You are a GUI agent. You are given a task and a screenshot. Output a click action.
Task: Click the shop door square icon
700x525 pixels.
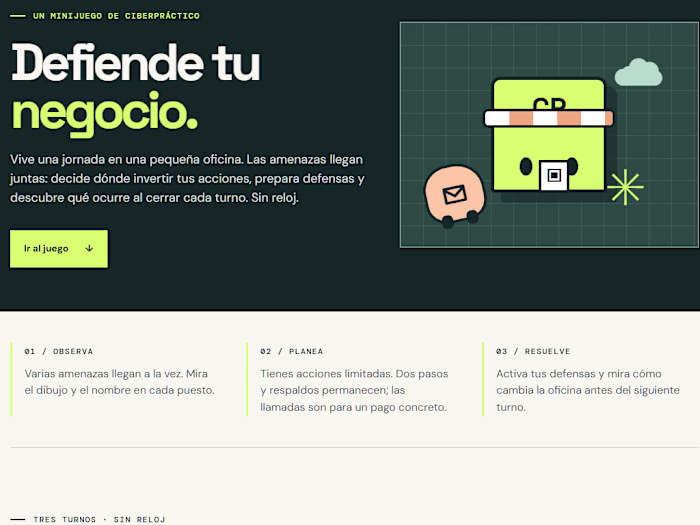point(554,175)
